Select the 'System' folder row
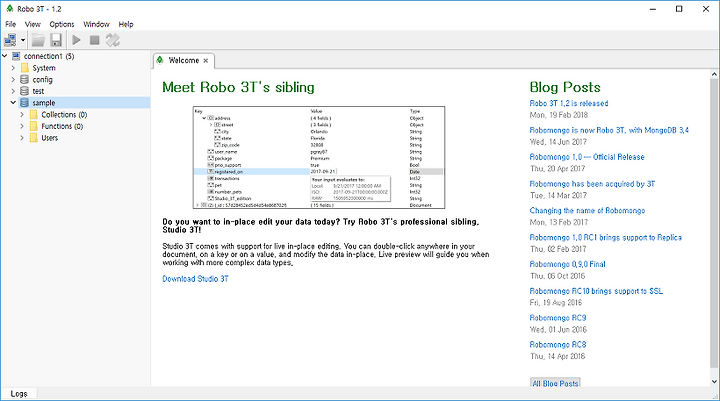This screenshot has width=720, height=401. tap(44, 68)
